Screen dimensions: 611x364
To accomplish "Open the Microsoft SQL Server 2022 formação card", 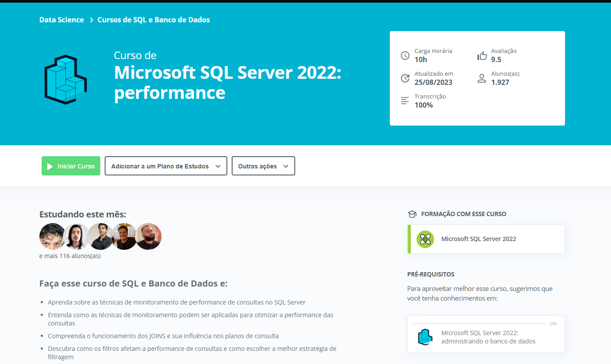I will 486,239.
